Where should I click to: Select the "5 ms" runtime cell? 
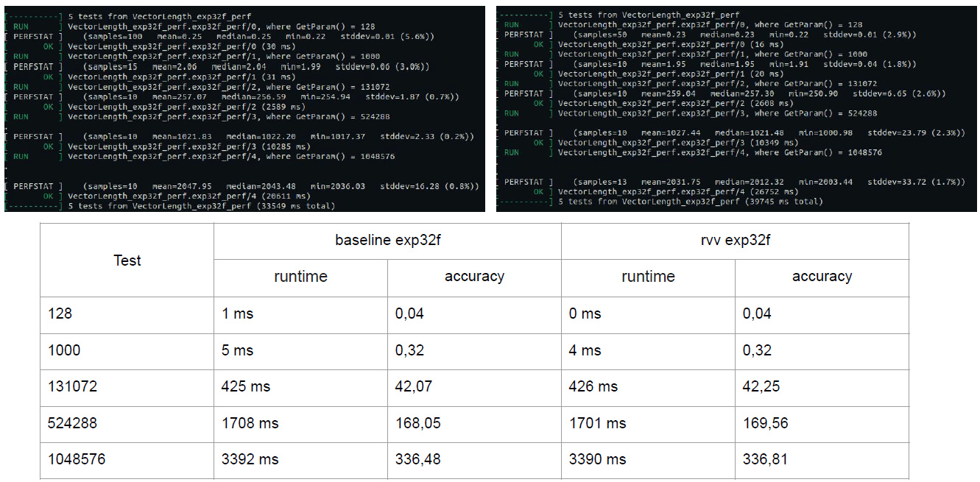point(300,350)
